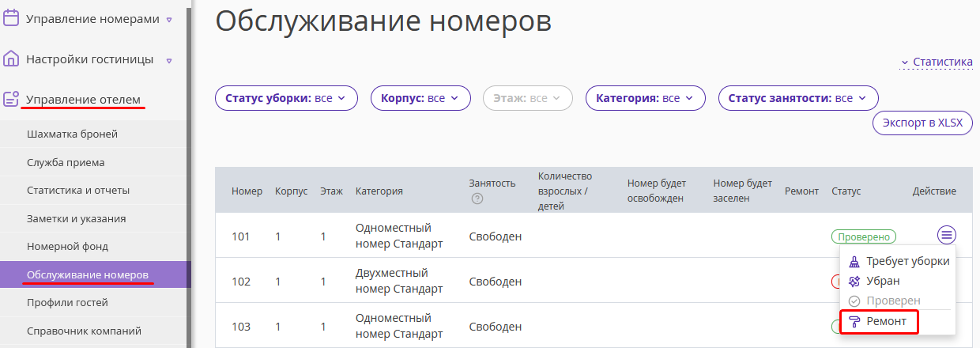
Task: Click room number 103 in the table
Action: click(241, 327)
